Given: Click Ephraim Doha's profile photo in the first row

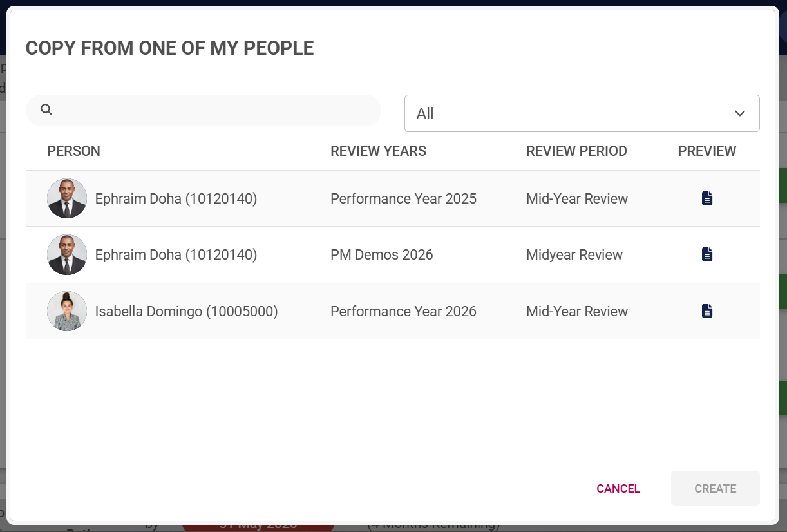Looking at the screenshot, I should pos(66,198).
